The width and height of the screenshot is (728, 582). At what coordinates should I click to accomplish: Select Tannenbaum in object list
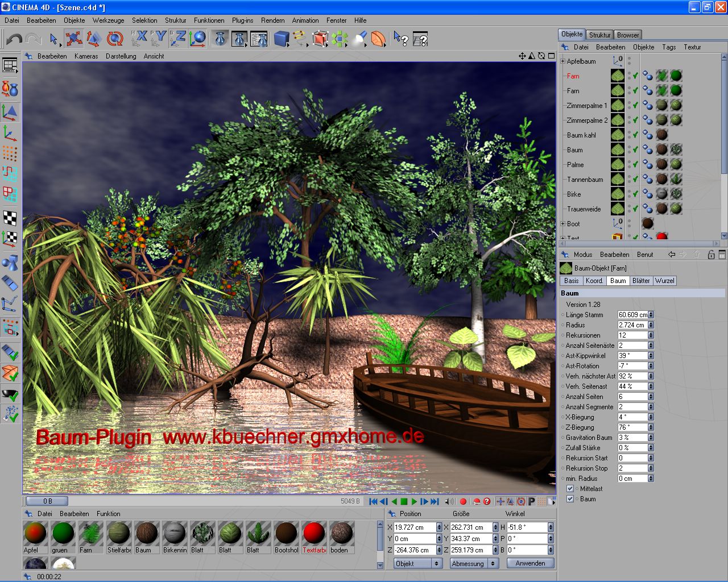[x=585, y=179]
